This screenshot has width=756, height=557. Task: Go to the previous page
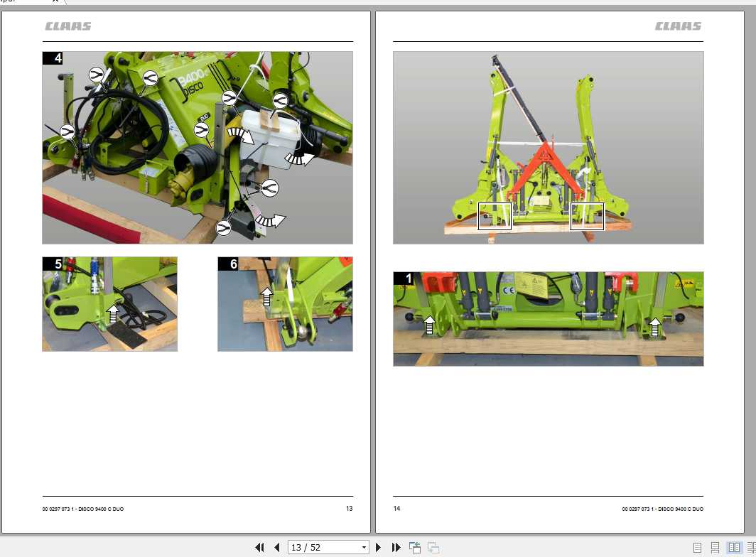pyautogui.click(x=277, y=547)
